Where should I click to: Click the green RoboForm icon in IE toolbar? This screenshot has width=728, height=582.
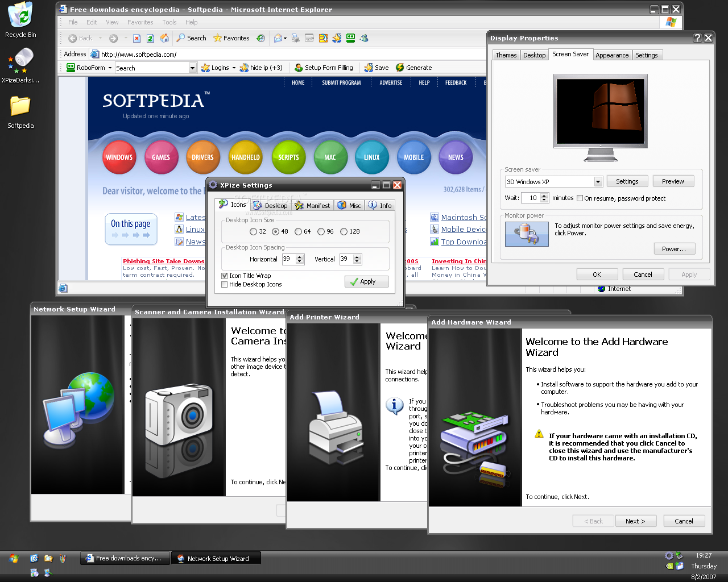[x=351, y=38]
